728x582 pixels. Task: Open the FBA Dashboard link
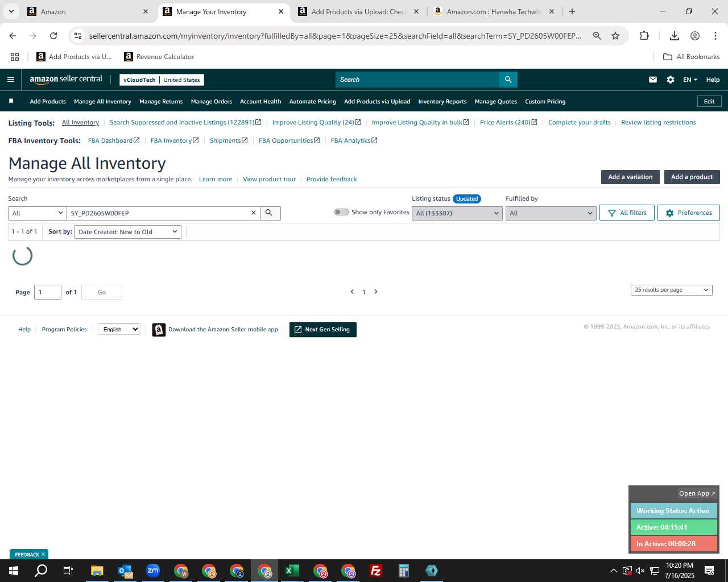click(x=114, y=140)
